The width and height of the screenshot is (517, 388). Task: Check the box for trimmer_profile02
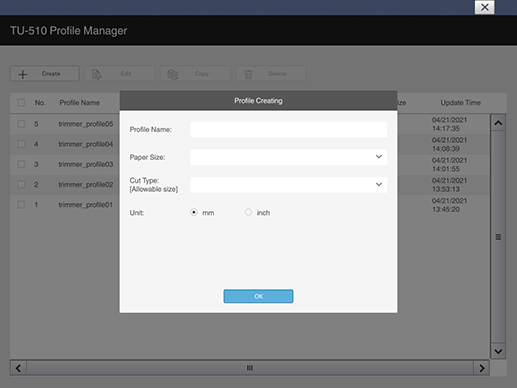point(21,184)
